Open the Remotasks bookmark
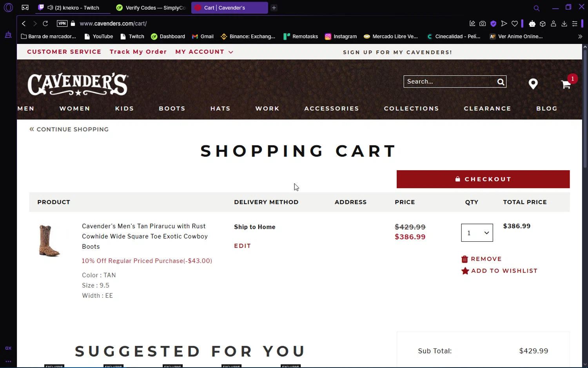The width and height of the screenshot is (588, 368). [x=301, y=36]
